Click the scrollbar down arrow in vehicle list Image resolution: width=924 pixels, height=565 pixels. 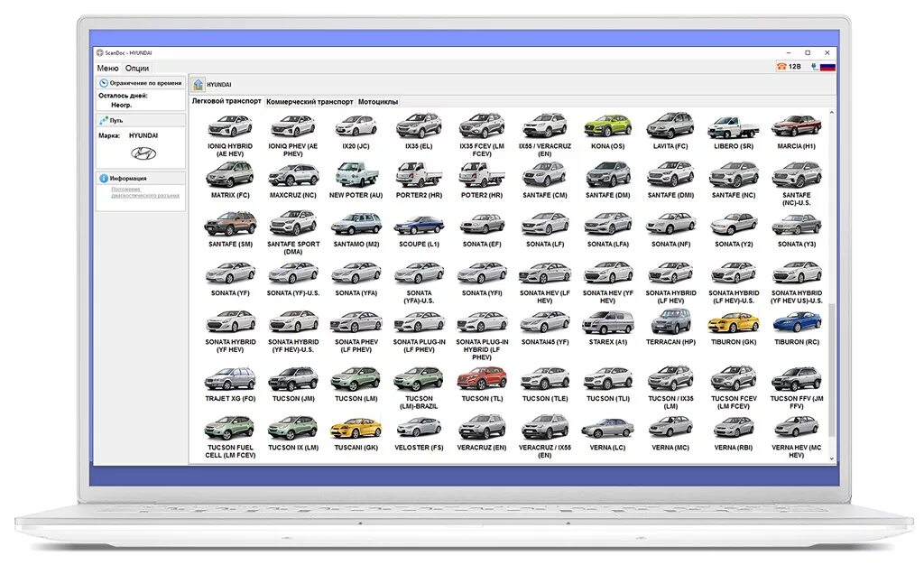(831, 458)
